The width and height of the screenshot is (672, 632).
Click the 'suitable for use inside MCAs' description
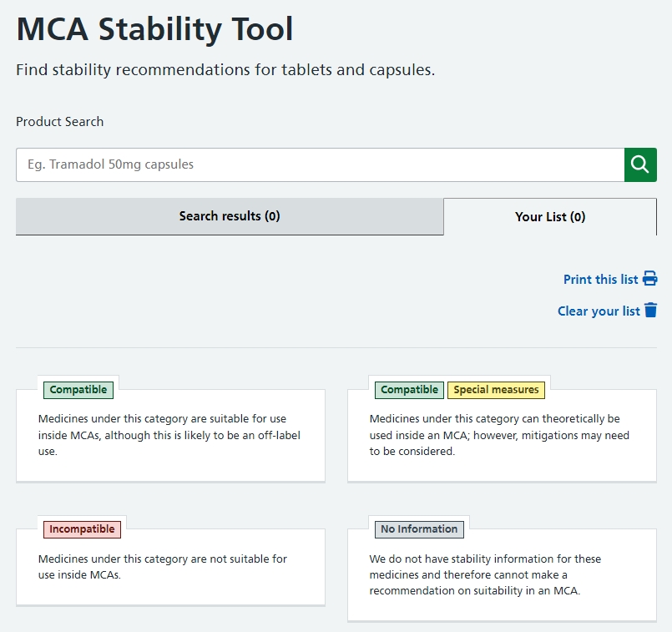169,435
